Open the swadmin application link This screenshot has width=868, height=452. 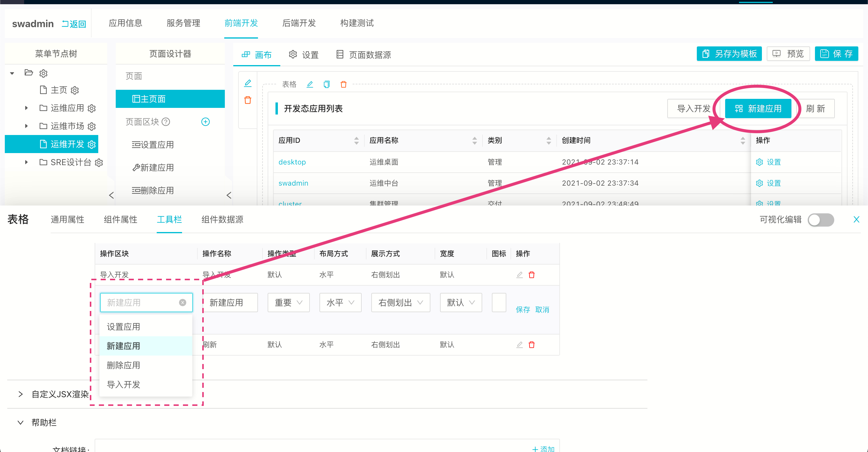pos(293,183)
